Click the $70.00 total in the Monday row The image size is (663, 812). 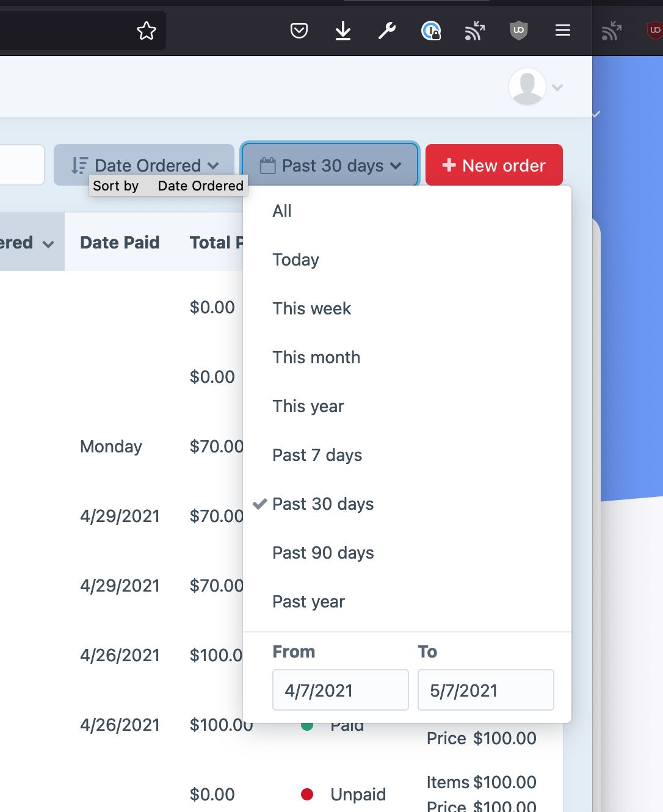coord(216,446)
